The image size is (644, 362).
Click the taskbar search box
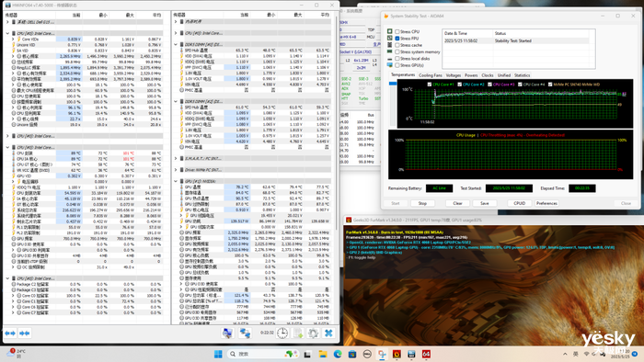tap(263, 354)
